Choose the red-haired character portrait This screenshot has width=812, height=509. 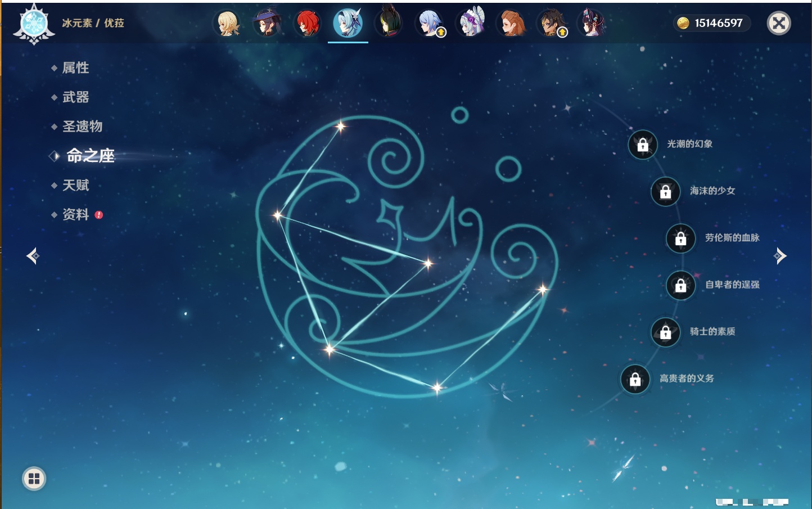pos(308,23)
